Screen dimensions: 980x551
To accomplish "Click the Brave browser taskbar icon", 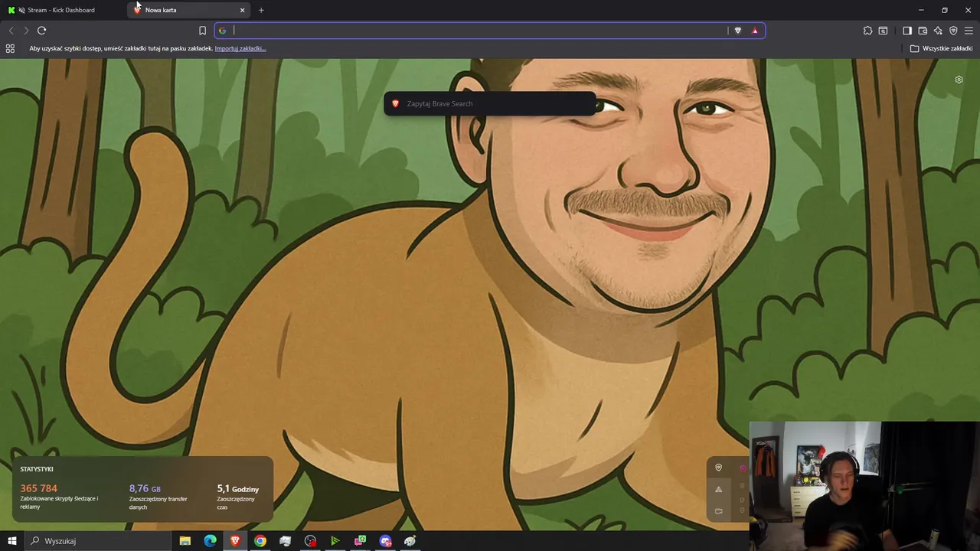I will pyautogui.click(x=235, y=541).
